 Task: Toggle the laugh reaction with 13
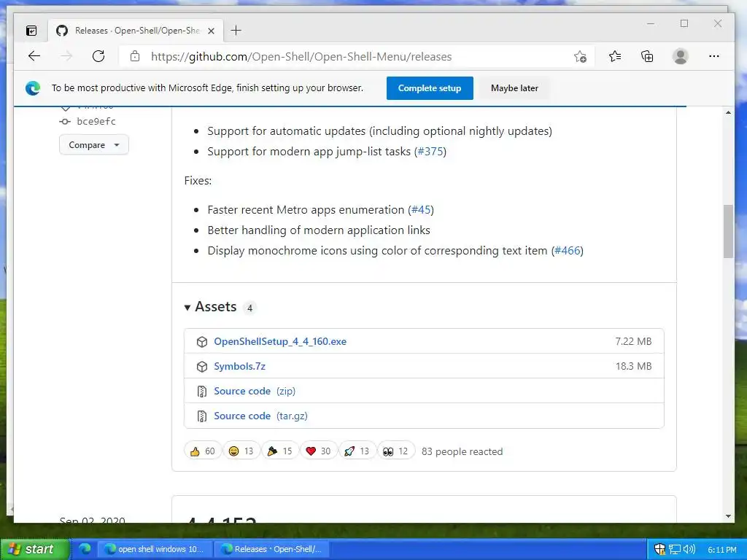(241, 451)
